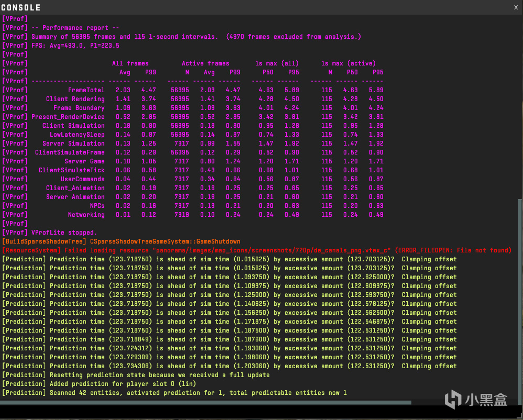Click the 'Active frames' column header

pos(205,63)
